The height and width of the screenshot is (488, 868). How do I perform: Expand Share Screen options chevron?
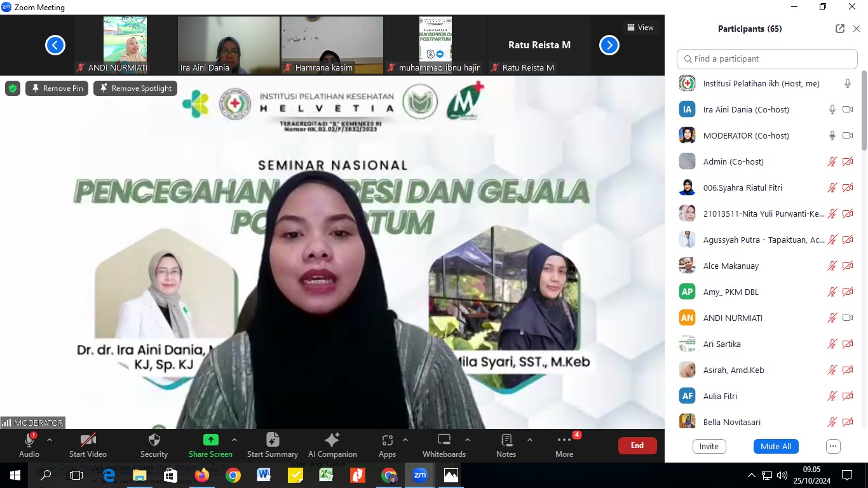point(234,440)
